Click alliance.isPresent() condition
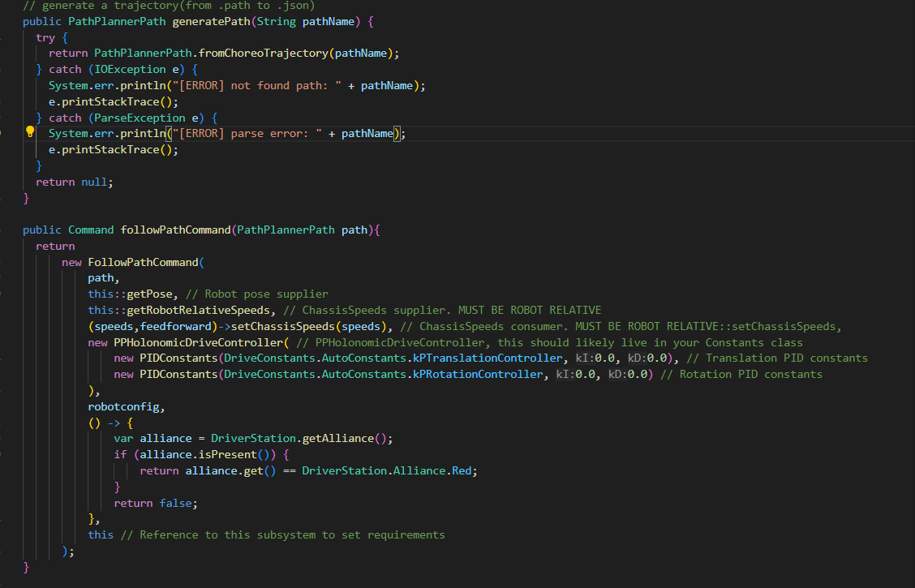915x588 pixels. click(208, 455)
